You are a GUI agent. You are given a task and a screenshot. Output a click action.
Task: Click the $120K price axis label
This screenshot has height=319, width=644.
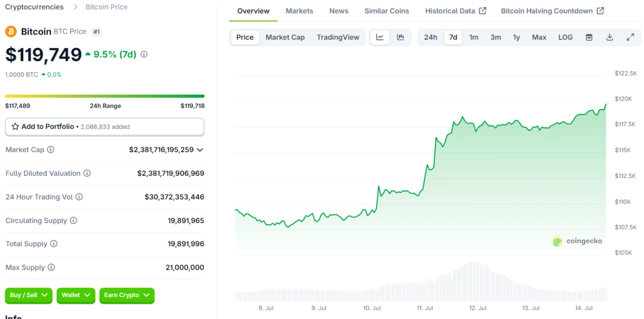click(623, 99)
